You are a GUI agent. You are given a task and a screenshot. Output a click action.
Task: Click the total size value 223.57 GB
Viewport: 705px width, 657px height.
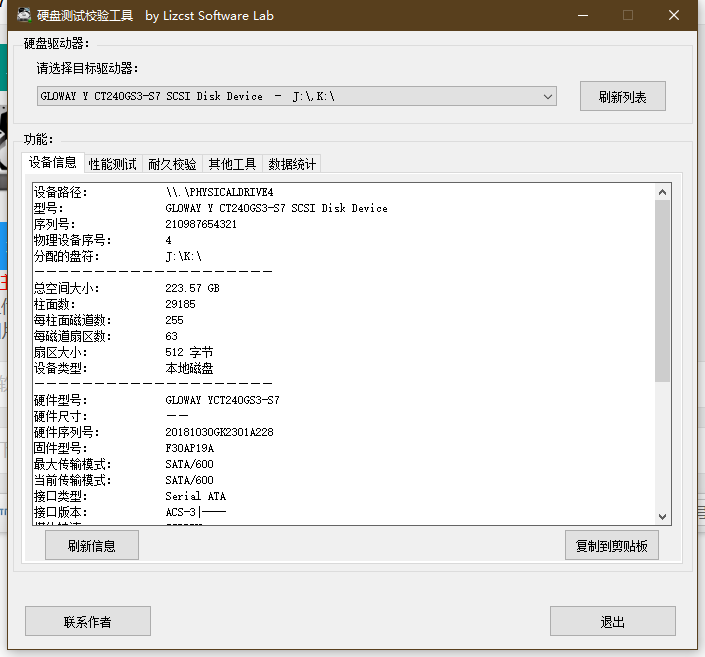[192, 288]
